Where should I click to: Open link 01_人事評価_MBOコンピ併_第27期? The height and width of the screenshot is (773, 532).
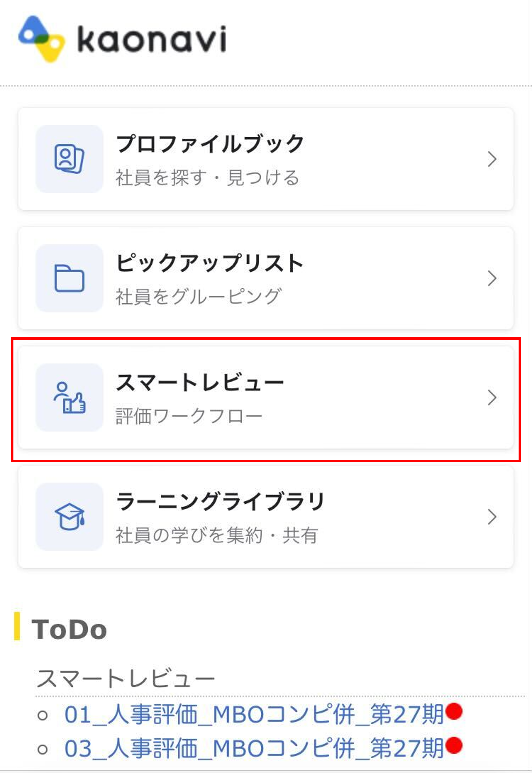[x=254, y=714]
